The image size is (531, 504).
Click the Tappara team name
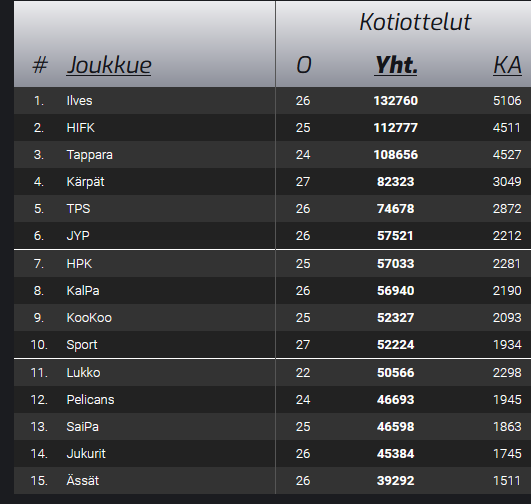coord(89,155)
